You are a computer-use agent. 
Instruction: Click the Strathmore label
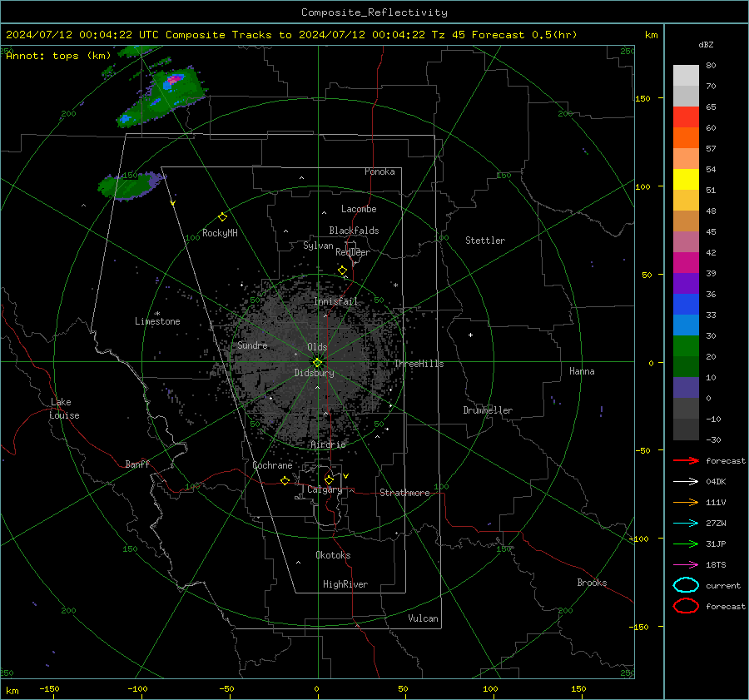pyautogui.click(x=404, y=493)
